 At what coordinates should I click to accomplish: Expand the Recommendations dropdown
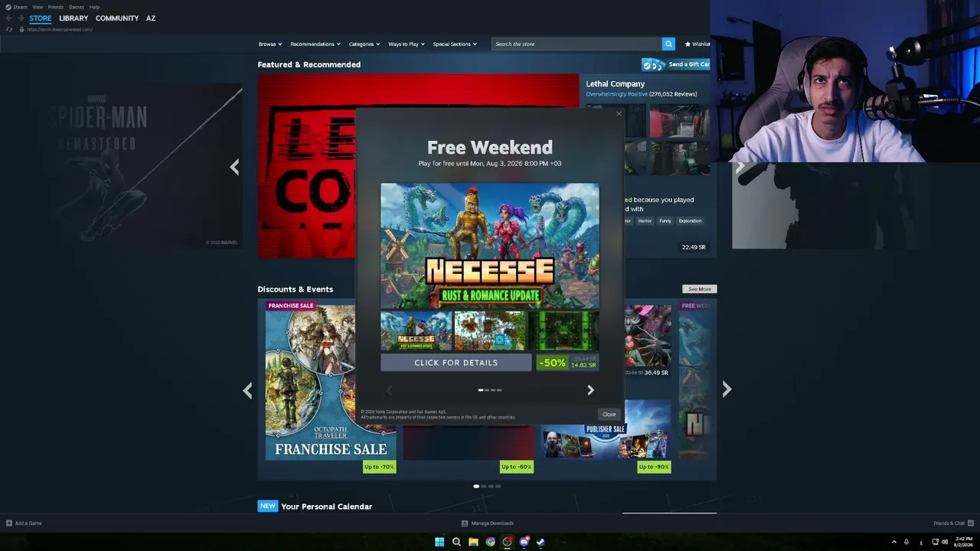(x=315, y=44)
